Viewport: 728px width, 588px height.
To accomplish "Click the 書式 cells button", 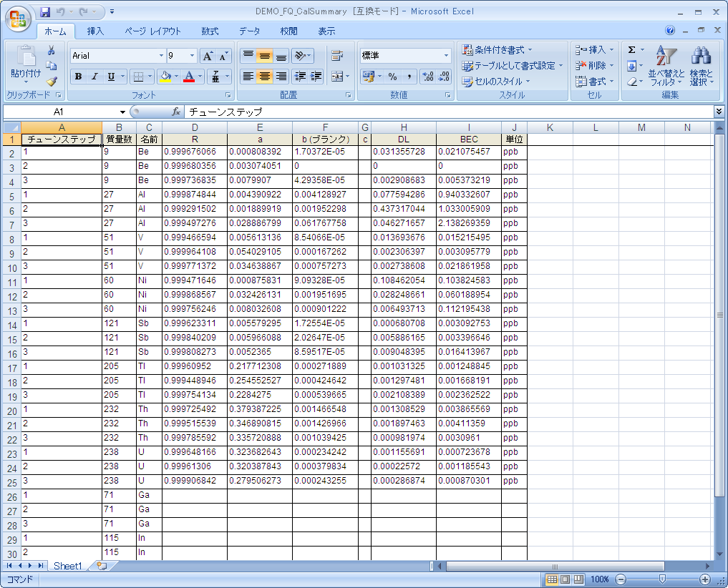I will (x=594, y=82).
